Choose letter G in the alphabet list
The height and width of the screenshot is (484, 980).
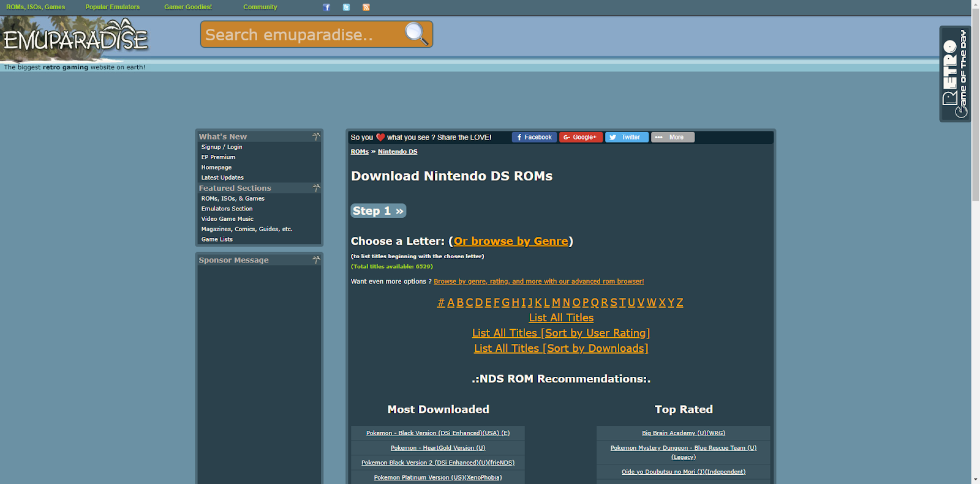pyautogui.click(x=506, y=302)
